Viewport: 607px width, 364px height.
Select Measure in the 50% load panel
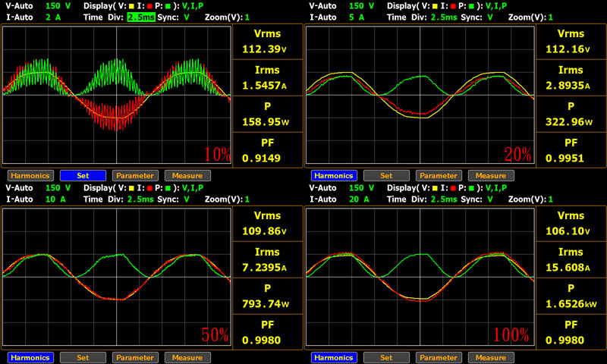pos(187,358)
